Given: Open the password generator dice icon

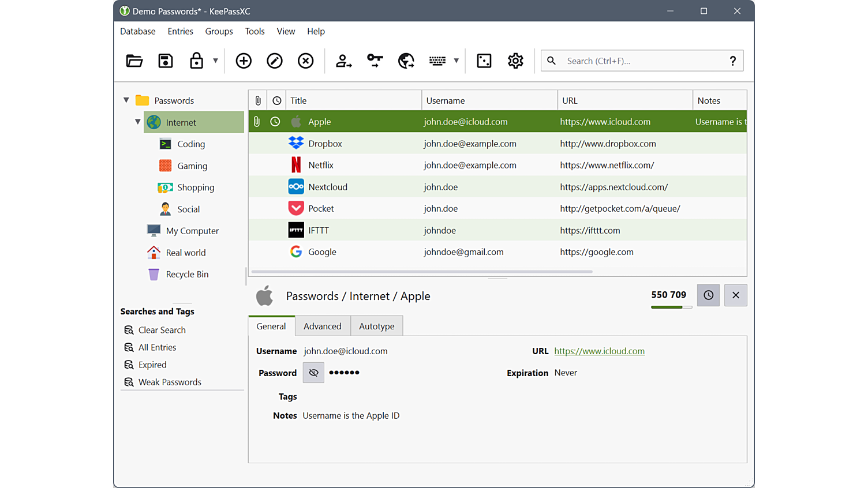Looking at the screenshot, I should pos(484,61).
